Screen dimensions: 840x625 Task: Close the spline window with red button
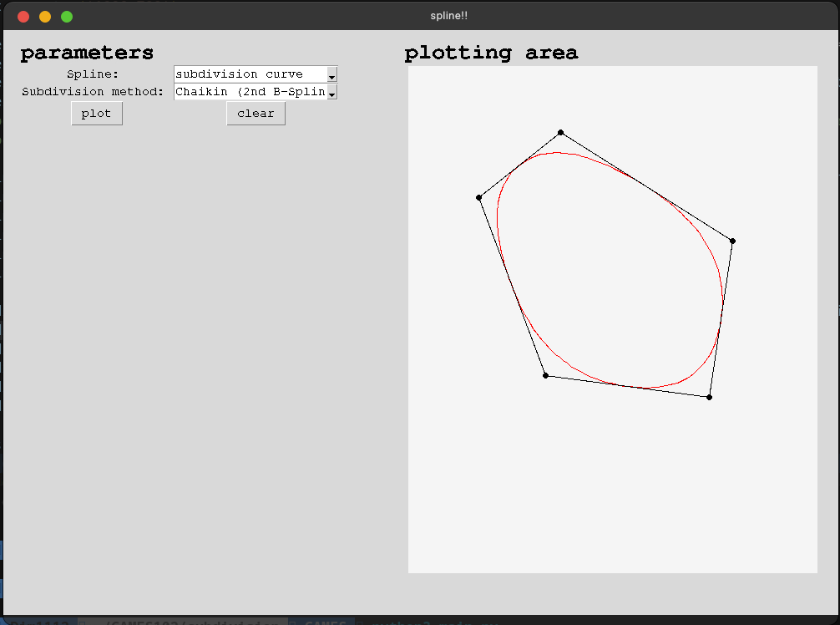coord(23,17)
